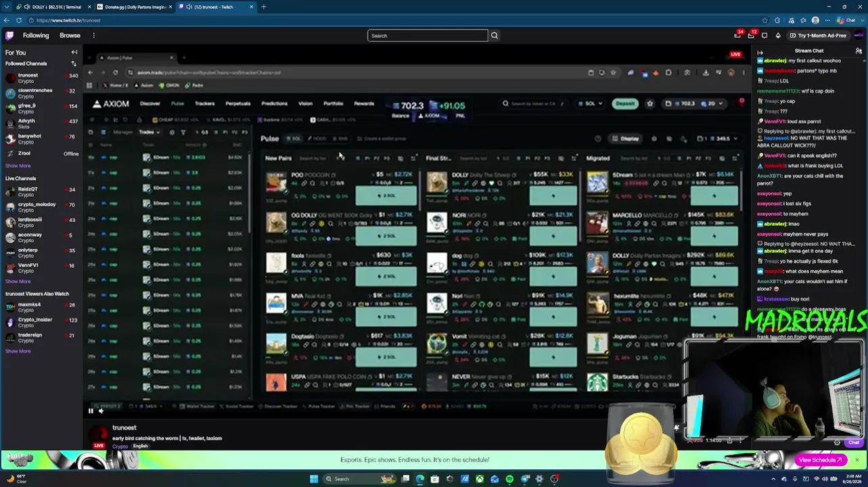Collapse the Stream Chat panel

760,51
